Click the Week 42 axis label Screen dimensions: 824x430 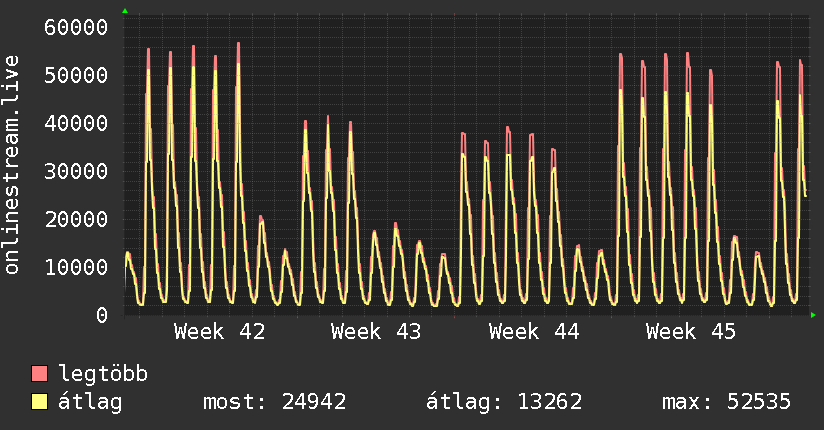(220, 332)
